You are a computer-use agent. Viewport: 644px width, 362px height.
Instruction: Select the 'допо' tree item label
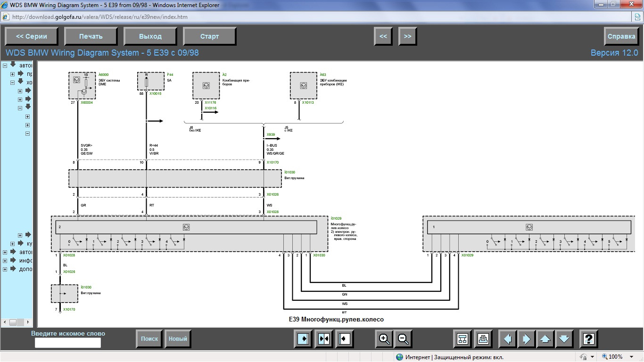coord(25,269)
